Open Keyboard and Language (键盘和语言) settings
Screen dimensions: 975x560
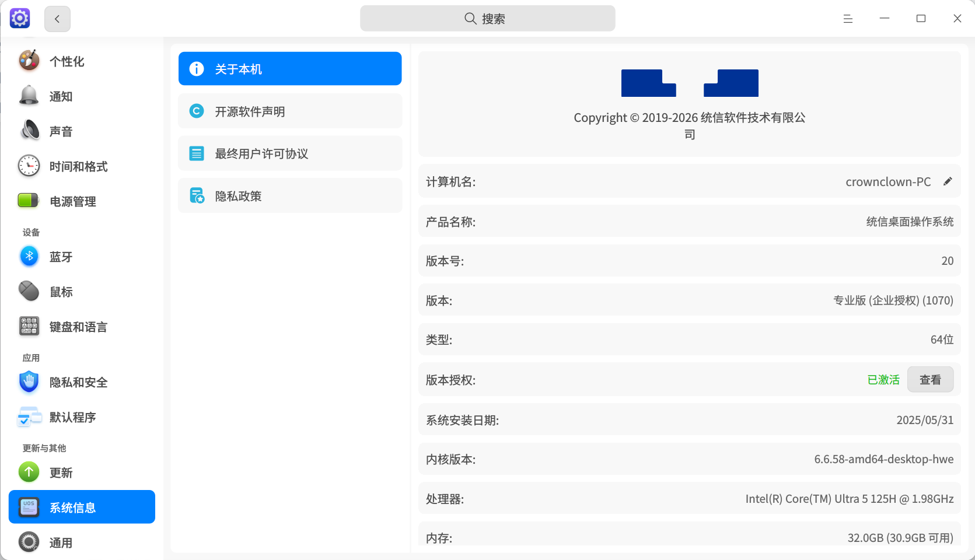(82, 327)
